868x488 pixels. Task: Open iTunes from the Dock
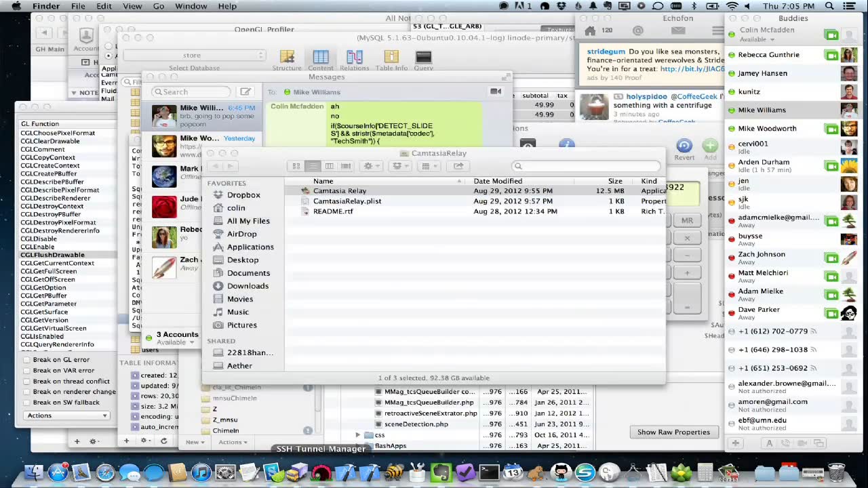[201, 472]
